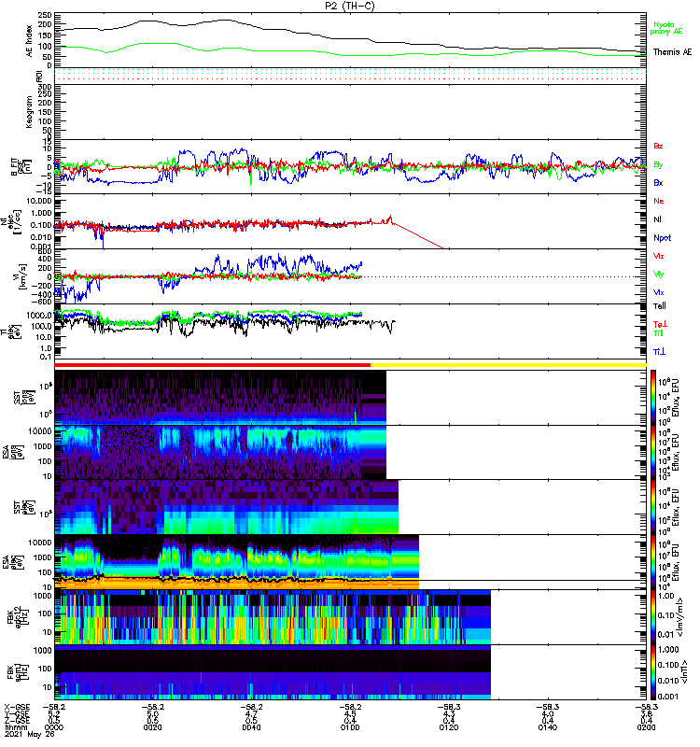Screen dimensions: 700x747
Task: Click the 0020 time tick label
Action: pos(152,727)
